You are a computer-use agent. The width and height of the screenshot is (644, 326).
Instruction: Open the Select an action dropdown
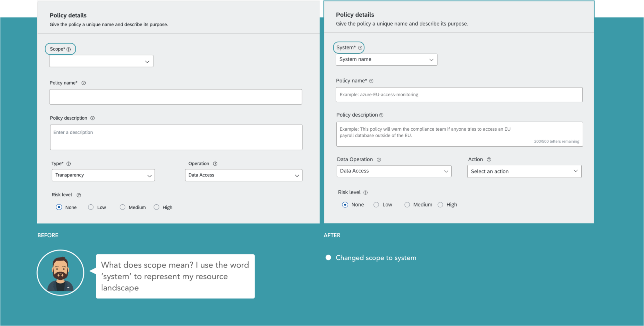pyautogui.click(x=523, y=171)
